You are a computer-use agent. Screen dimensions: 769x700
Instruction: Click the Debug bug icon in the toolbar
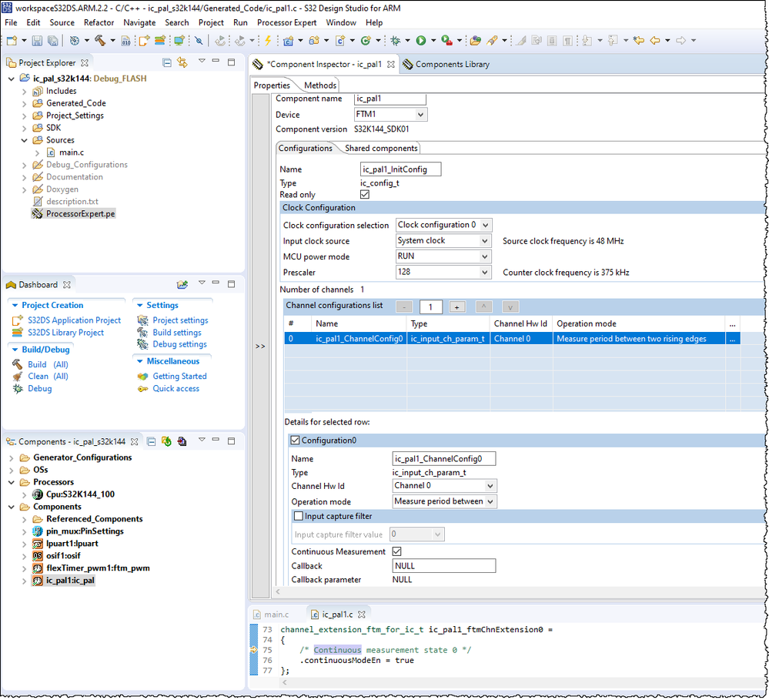(396, 41)
